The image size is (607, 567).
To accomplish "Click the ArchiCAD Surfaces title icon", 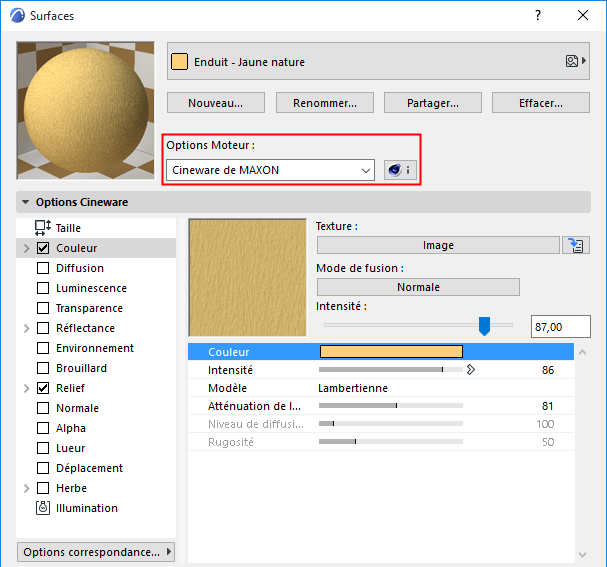I will [x=17, y=16].
